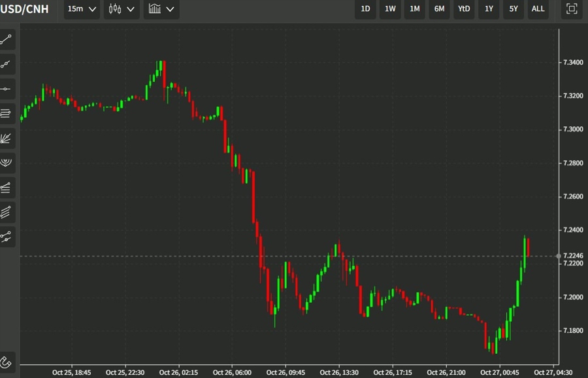Select the pitchfork drawing tool
Image resolution: width=588 pixels, height=378 pixels.
[x=7, y=237]
